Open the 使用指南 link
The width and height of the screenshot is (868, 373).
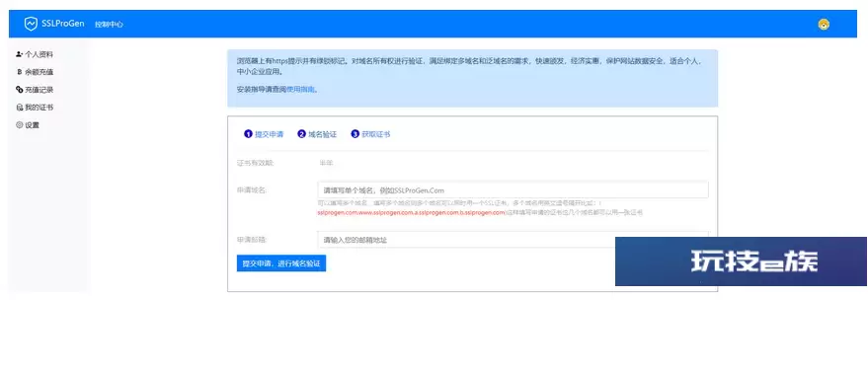300,89
